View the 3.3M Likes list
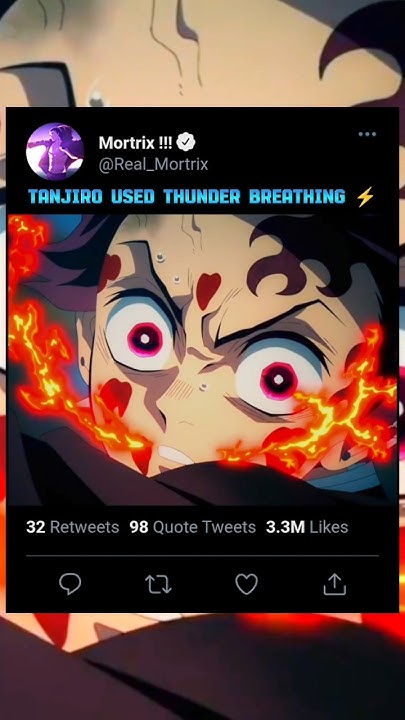Image resolution: width=405 pixels, height=720 pixels. pos(307,527)
